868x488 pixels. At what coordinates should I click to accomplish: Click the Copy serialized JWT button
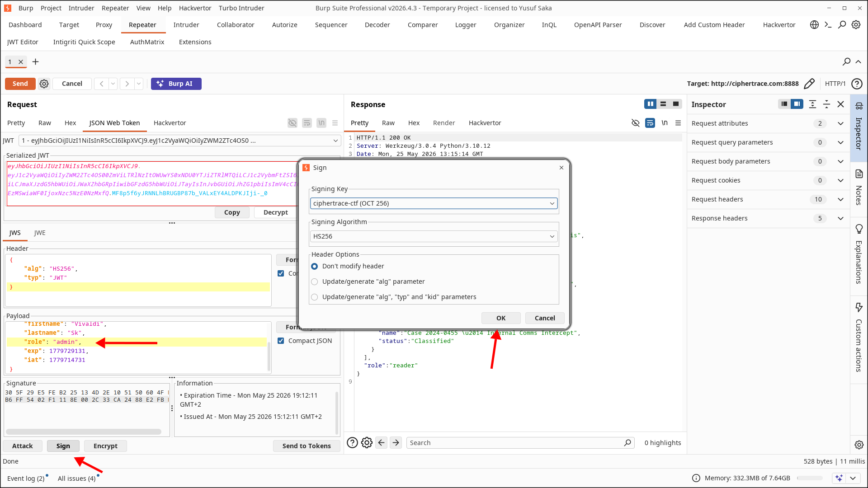click(232, 212)
